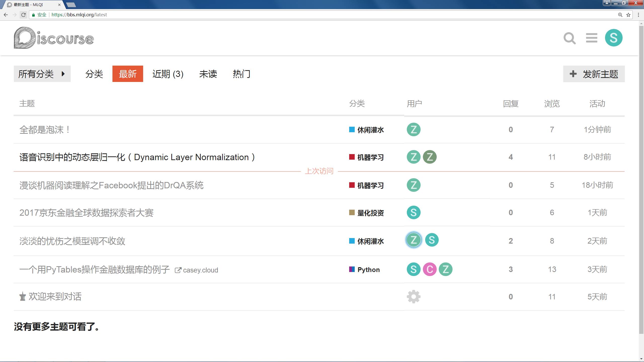
Task: Switch to the 近期 (3) tab
Action: [x=168, y=74]
